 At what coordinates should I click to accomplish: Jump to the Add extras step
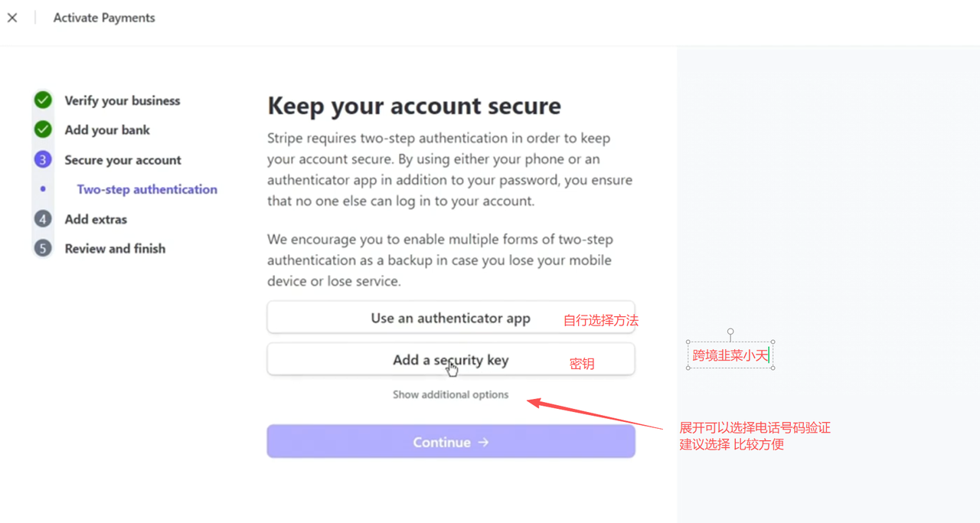[x=96, y=219]
